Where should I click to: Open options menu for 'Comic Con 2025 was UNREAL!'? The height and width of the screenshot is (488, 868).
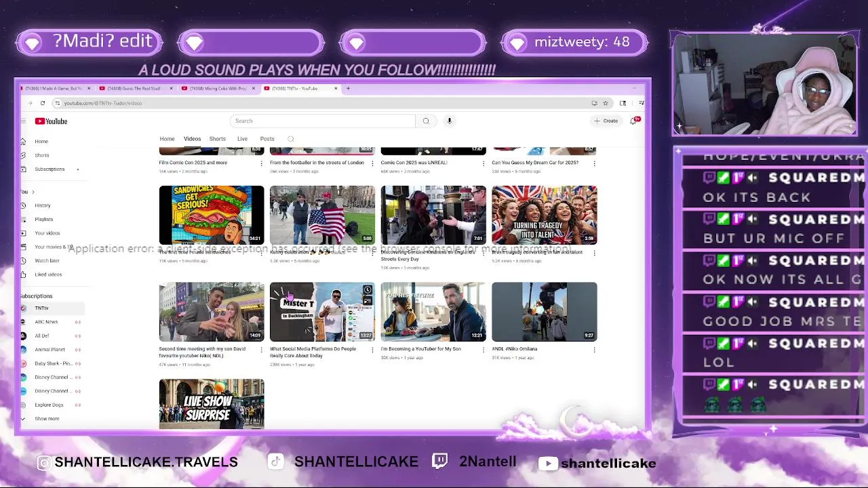pos(484,163)
